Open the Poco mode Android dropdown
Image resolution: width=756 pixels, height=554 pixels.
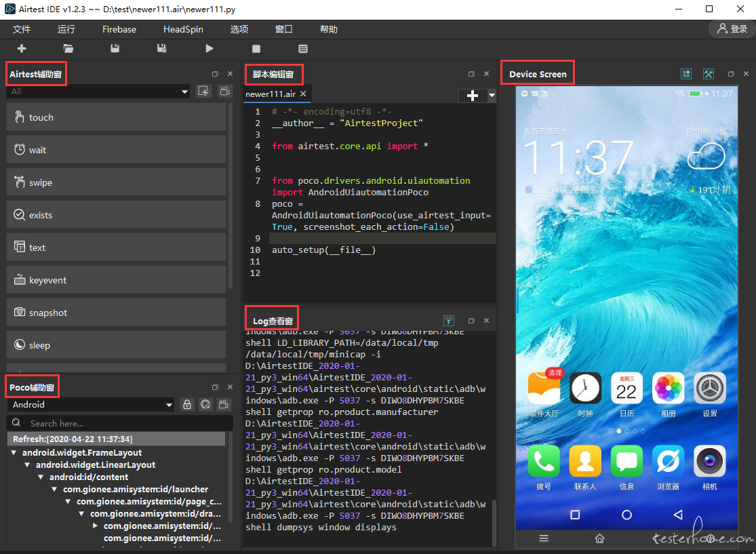tap(92, 405)
